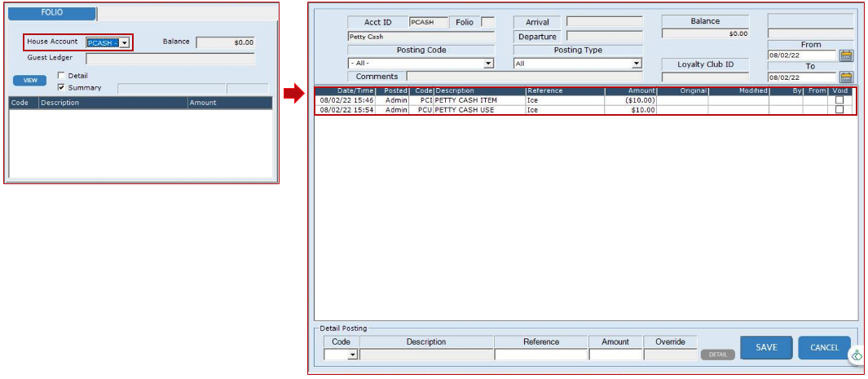Tick Void checkbox for Petty Cash Item row
The width and height of the screenshot is (868, 379).
[839, 100]
